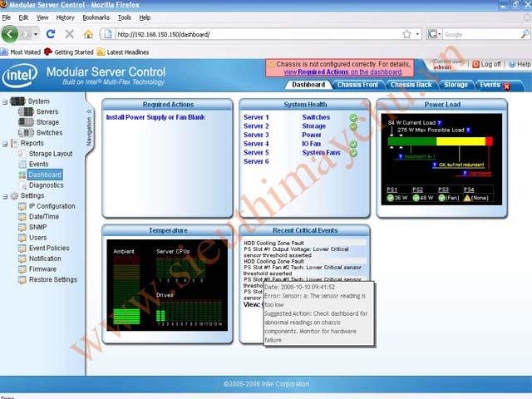Select Users settings item
This screenshot has height=399, width=532.
[37, 238]
